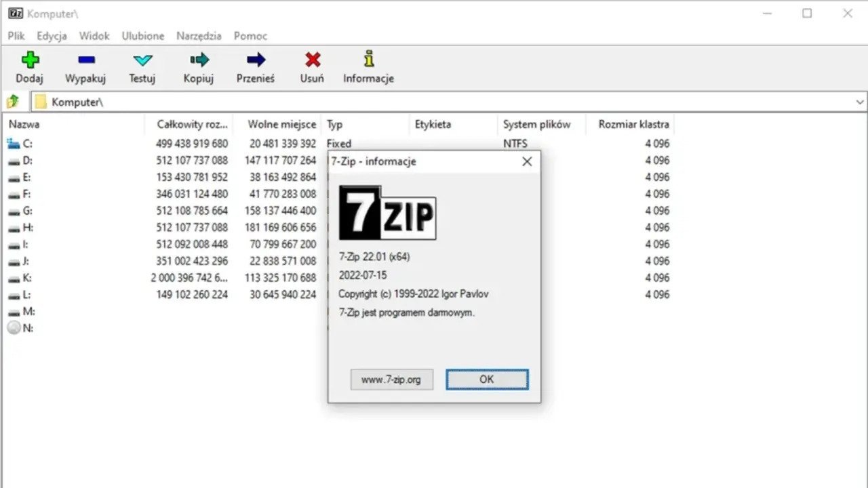Open the Pomoc menu
868x488 pixels.
pyautogui.click(x=251, y=36)
